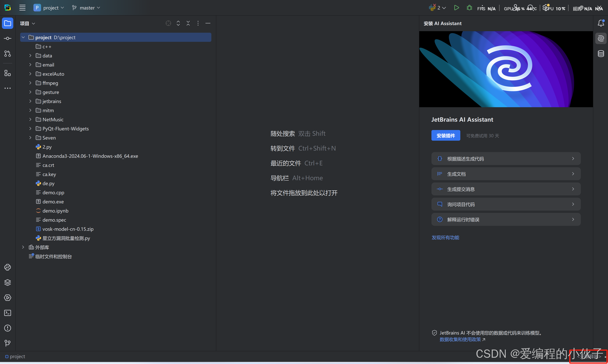Open the Terminal tool window
Image resolution: width=608 pixels, height=364 pixels.
tap(7, 313)
